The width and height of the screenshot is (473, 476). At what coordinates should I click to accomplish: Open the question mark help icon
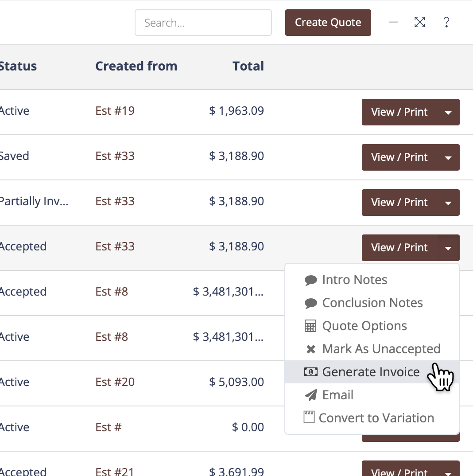[x=446, y=22]
